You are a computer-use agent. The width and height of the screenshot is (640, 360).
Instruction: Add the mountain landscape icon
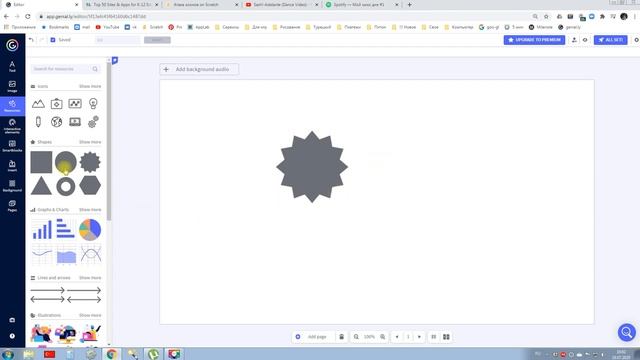38,104
